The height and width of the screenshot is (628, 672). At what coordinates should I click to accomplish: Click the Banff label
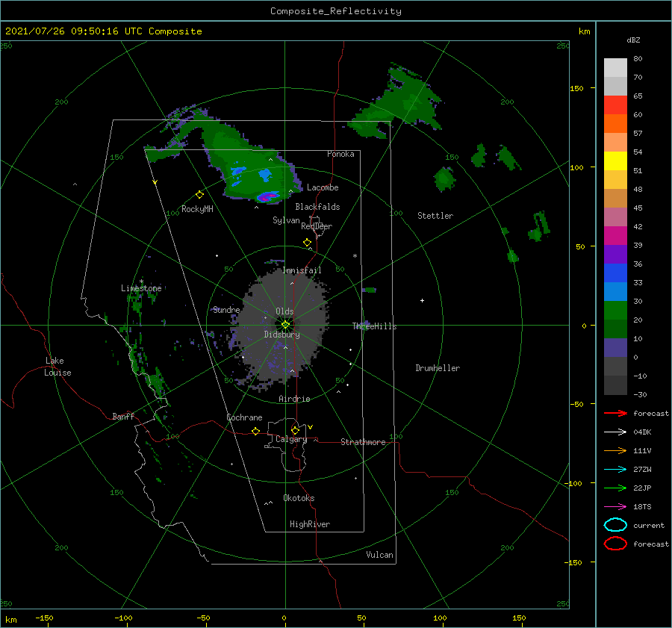pyautogui.click(x=123, y=416)
